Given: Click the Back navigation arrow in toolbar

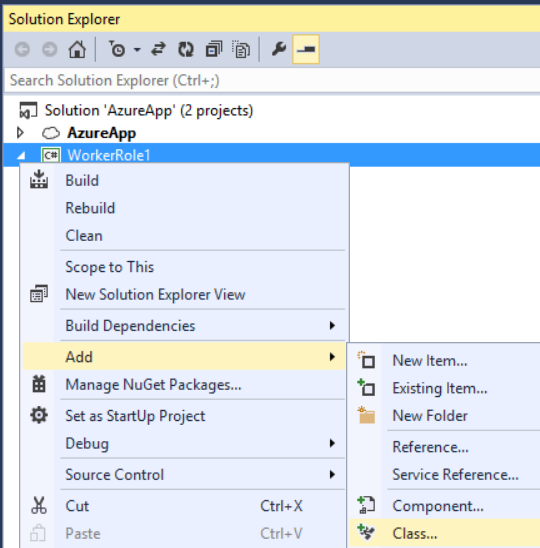Looking at the screenshot, I should tap(22, 49).
